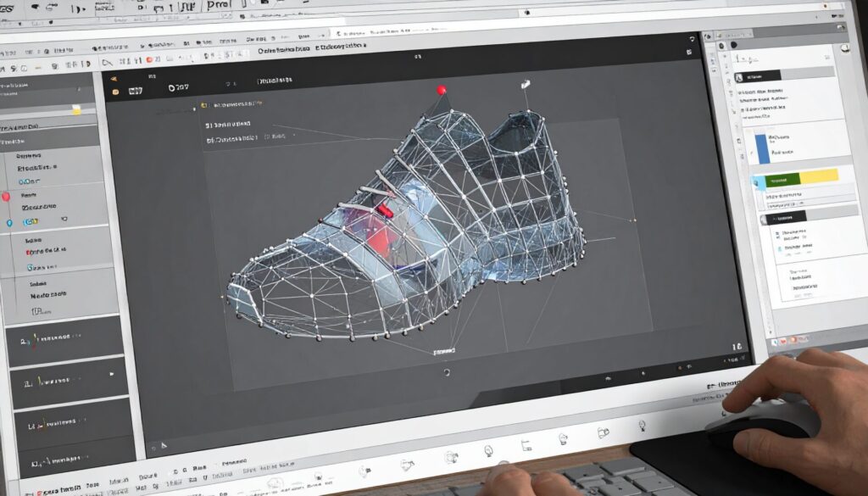Select the red marker on the shoe laces

point(384,209)
